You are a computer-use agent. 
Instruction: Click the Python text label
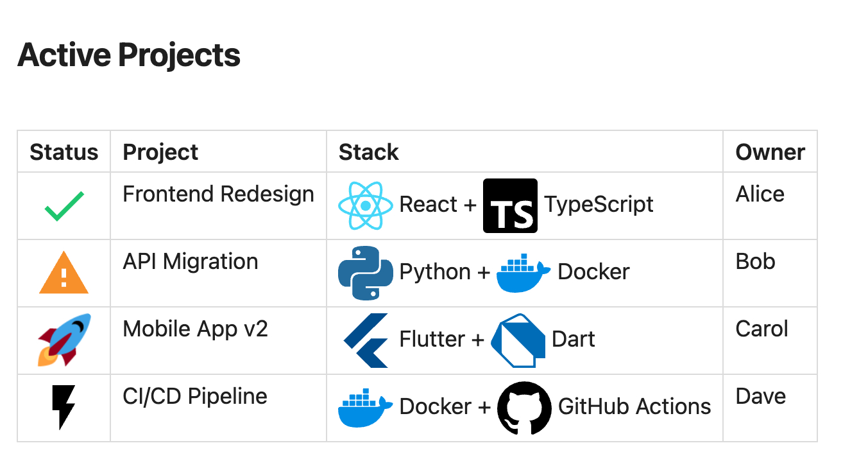pos(436,272)
